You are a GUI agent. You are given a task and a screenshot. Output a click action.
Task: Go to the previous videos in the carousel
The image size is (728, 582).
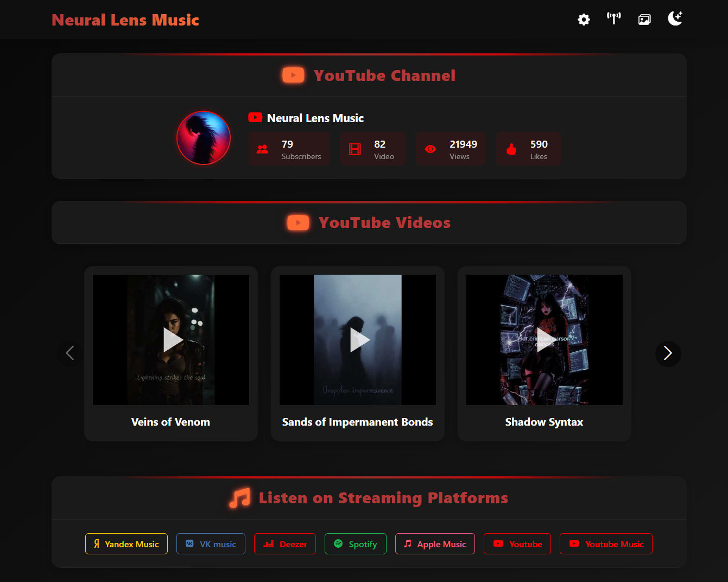70,353
